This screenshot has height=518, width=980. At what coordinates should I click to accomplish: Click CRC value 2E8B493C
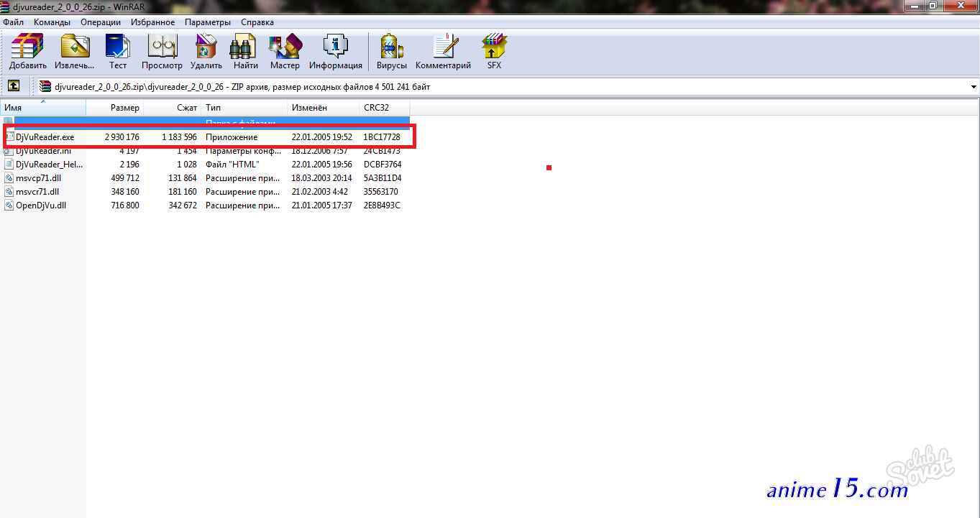(x=382, y=205)
